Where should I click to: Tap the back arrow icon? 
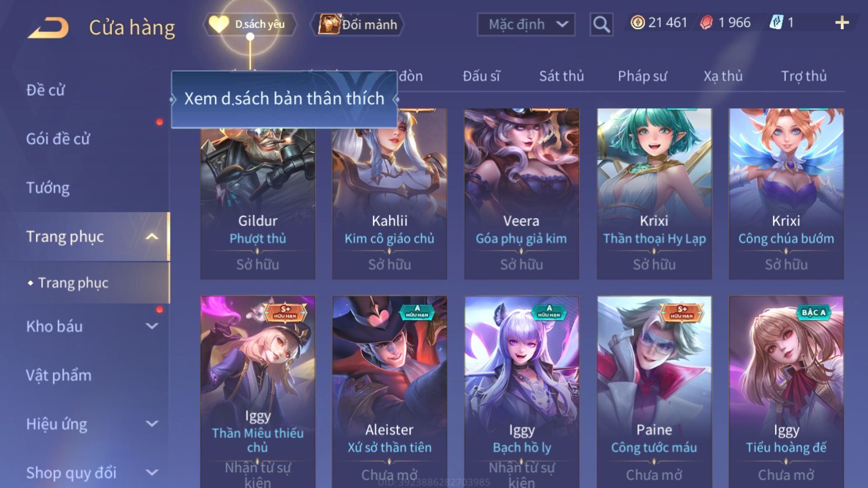[48, 28]
